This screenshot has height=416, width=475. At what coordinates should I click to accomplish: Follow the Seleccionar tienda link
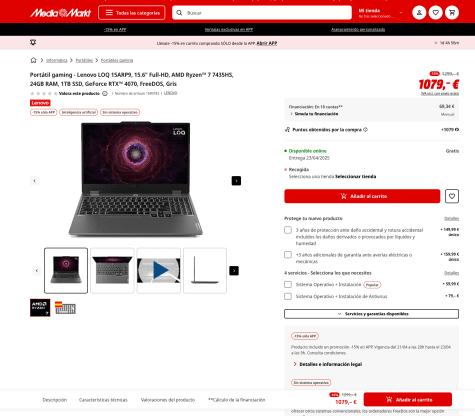[x=355, y=176]
